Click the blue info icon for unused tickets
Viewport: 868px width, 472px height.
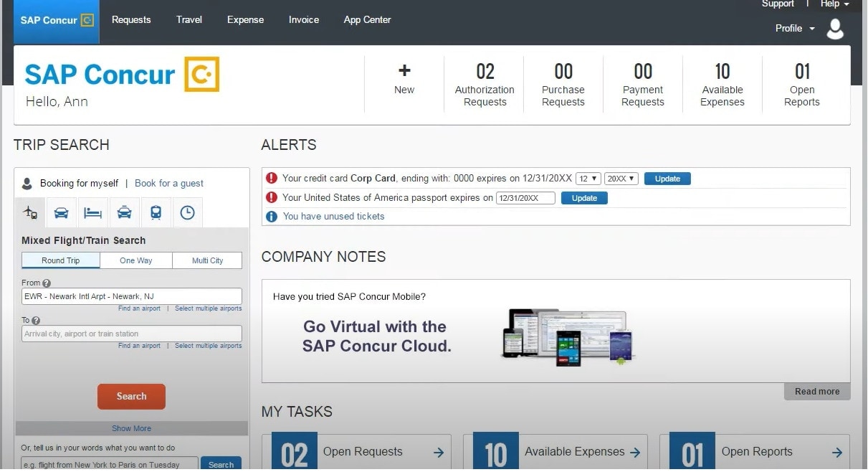coord(272,217)
